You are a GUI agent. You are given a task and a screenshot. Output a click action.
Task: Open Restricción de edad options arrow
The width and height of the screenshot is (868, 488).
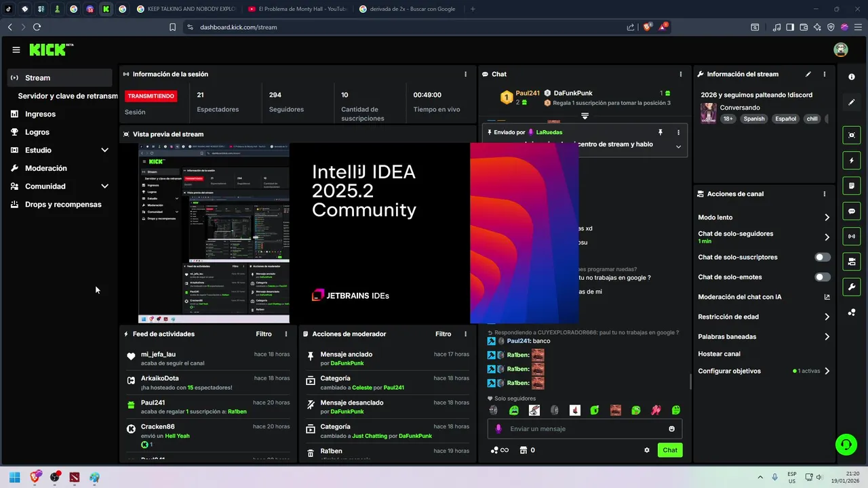(827, 317)
